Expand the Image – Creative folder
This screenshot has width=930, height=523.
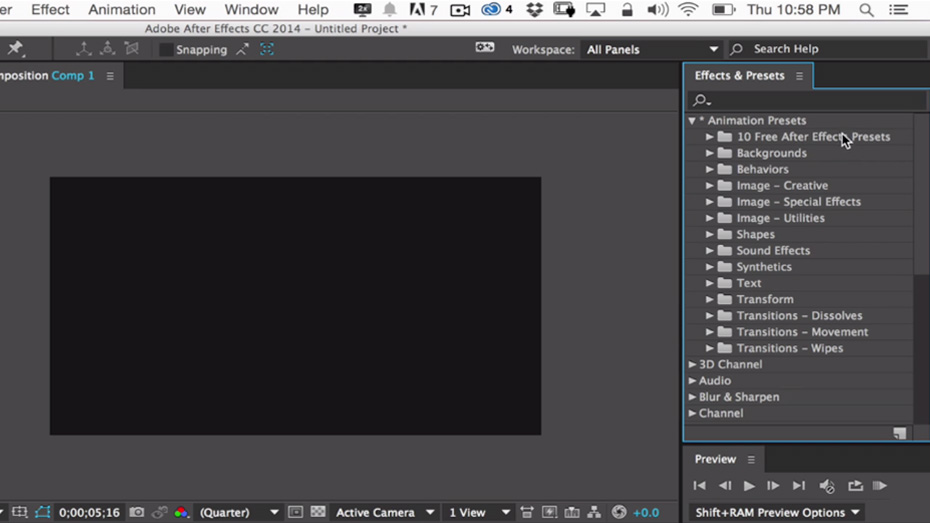click(x=709, y=186)
